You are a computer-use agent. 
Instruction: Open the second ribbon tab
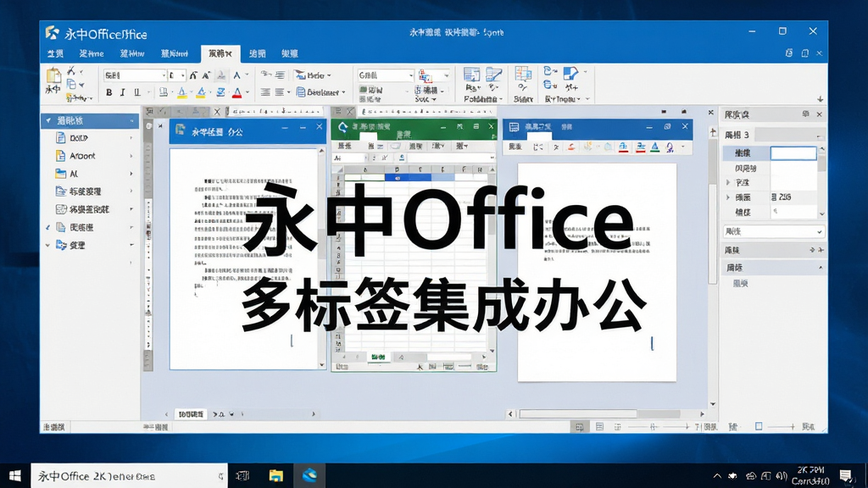pos(92,53)
